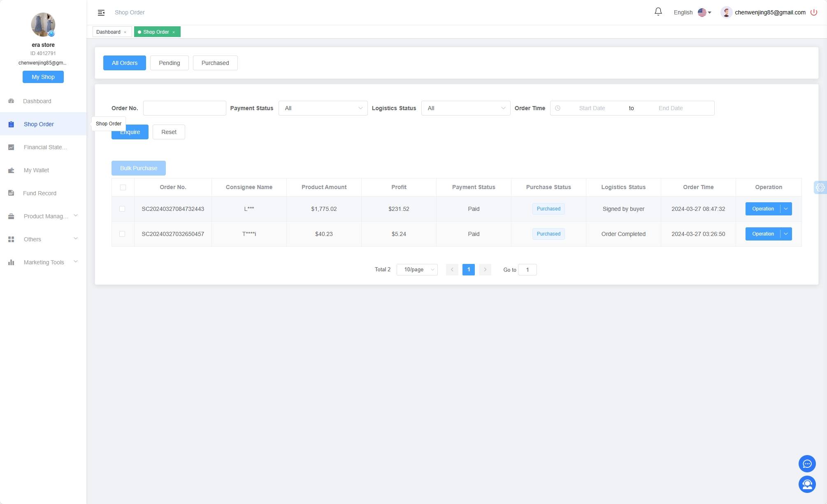Check the order SC20240327084732443 checkbox

[x=123, y=208]
